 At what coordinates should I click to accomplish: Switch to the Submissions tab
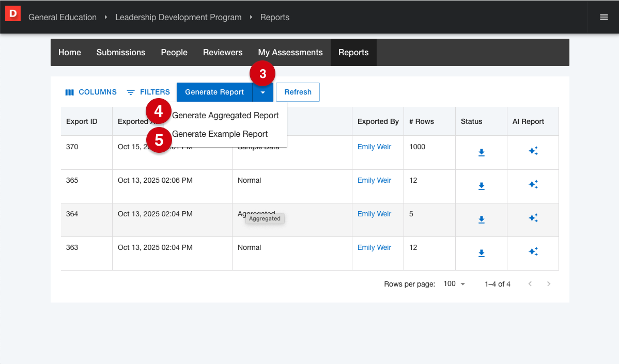[121, 53]
